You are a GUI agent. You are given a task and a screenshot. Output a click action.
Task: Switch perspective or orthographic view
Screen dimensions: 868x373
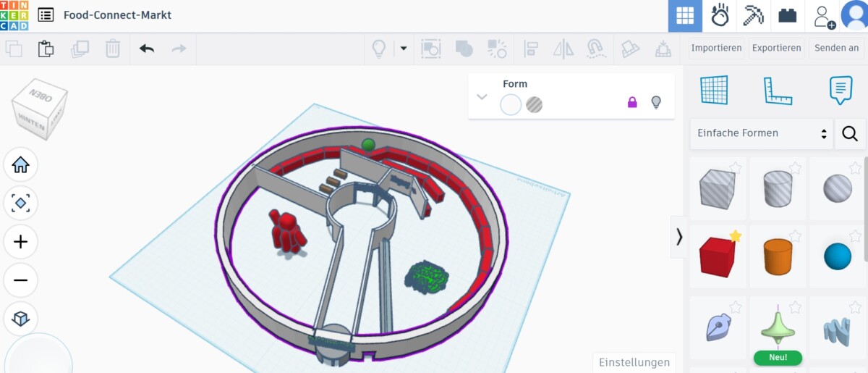[x=20, y=319]
